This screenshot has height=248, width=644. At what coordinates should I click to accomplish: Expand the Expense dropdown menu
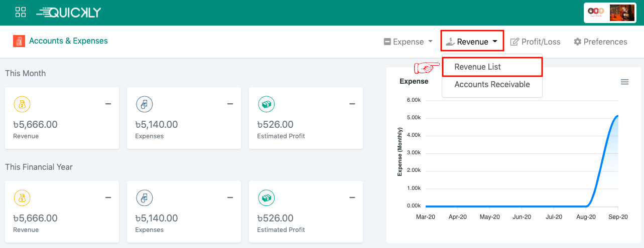[x=408, y=42]
